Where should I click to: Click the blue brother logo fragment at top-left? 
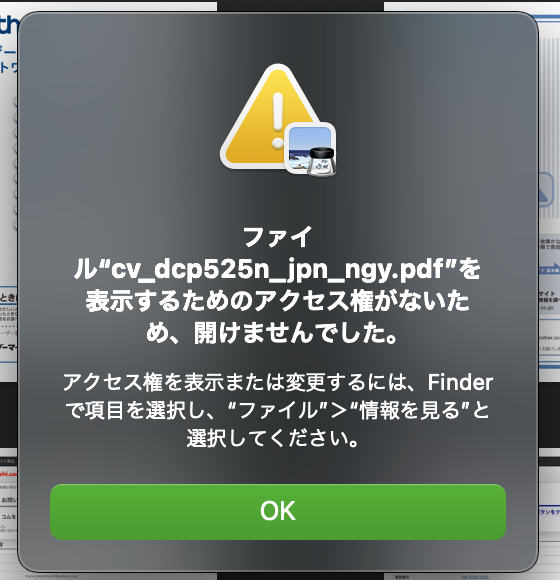[x=8, y=24]
